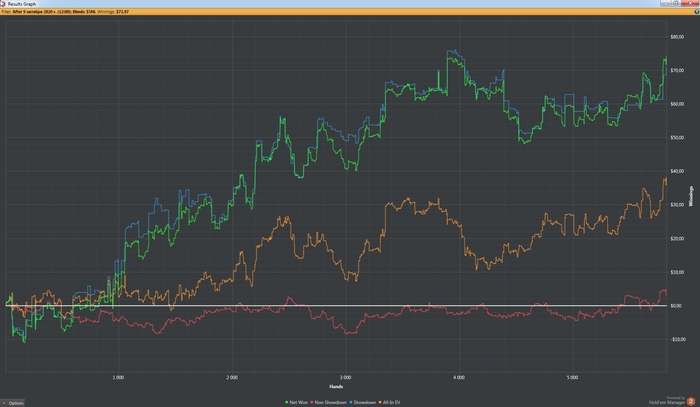Viewport: 700px width, 407px height.
Task: Click the 3 000 hands x-axis label
Action: click(x=345, y=378)
